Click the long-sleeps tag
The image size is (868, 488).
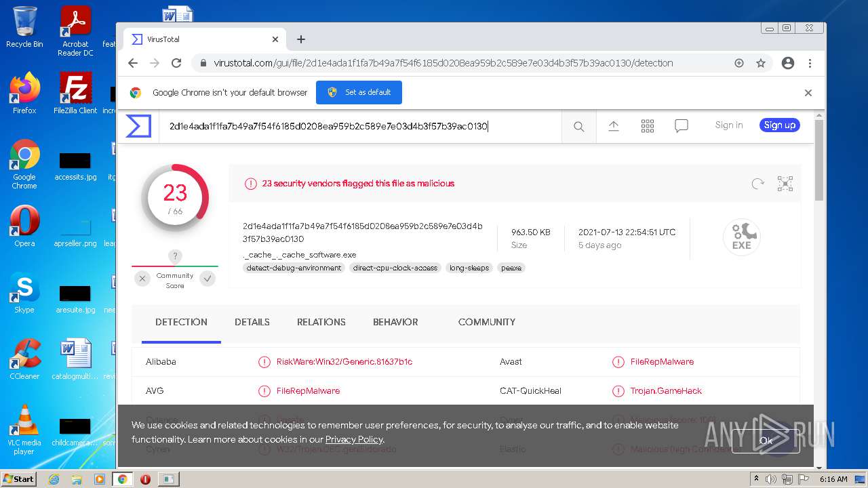click(469, 268)
